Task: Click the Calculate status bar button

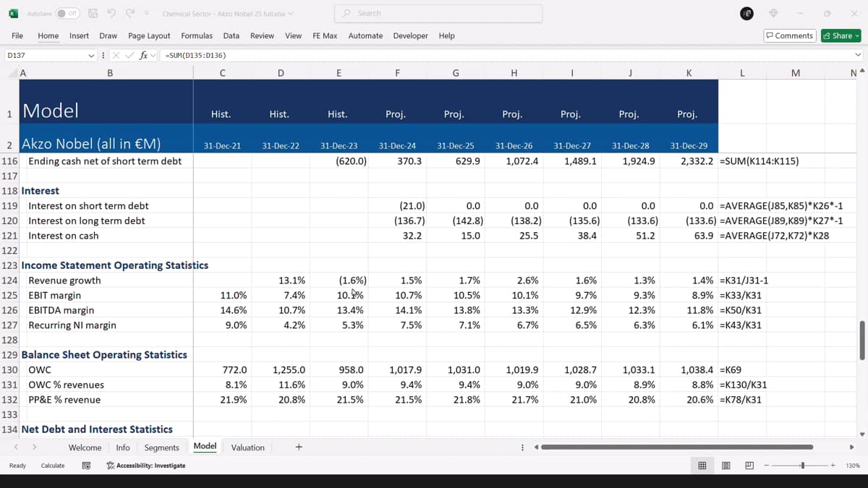Action: pyautogui.click(x=53, y=466)
